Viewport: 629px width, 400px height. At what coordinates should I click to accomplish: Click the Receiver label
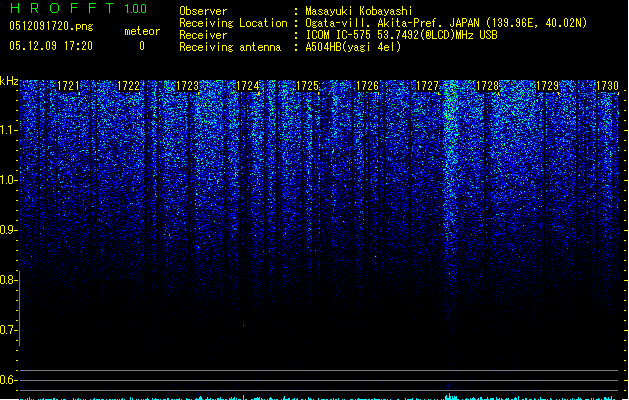click(x=203, y=35)
